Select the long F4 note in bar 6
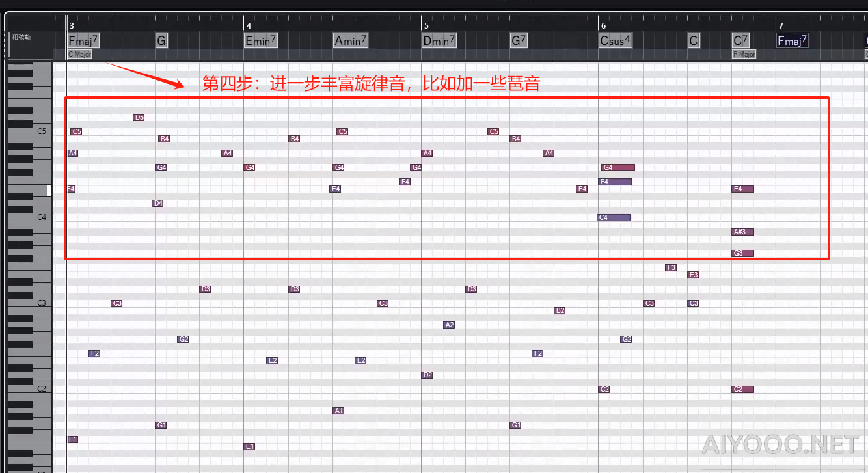The height and width of the screenshot is (473, 868). (x=615, y=182)
